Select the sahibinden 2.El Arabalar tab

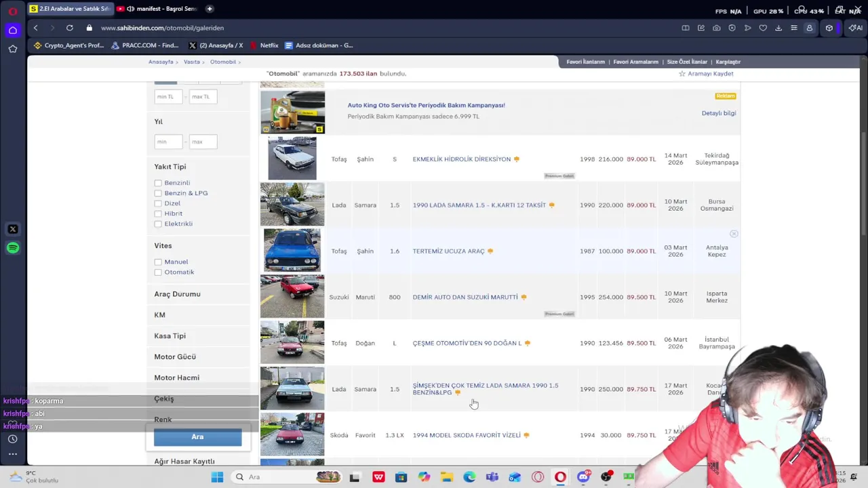click(x=69, y=9)
